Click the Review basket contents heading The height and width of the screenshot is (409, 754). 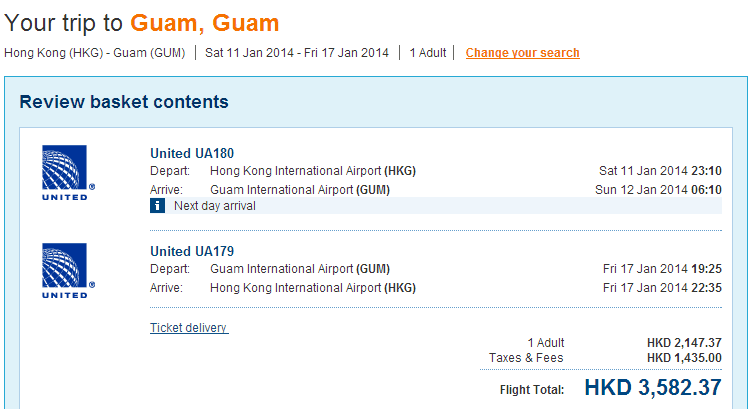pyautogui.click(x=124, y=102)
